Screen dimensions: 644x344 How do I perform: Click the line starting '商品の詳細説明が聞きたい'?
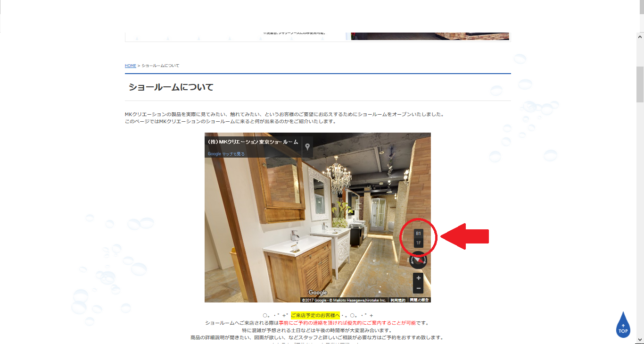tap(317, 338)
